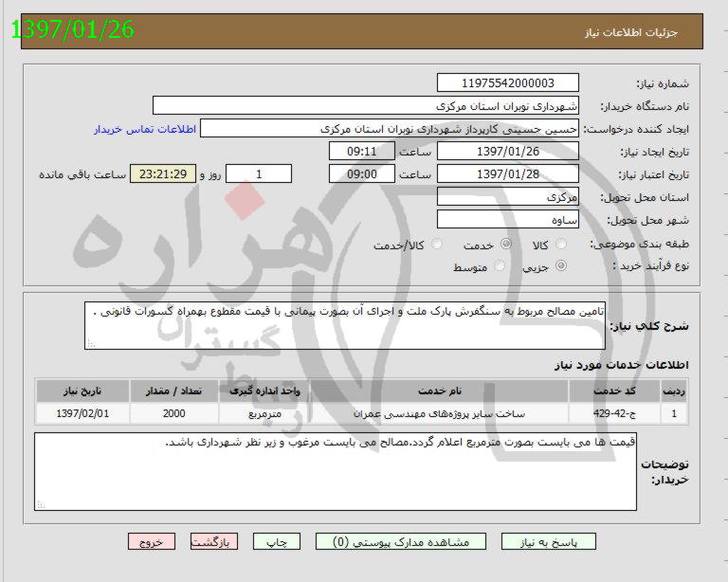Click the remaining days field showing 1
Viewport: 728px width, 582px height.
259,174
